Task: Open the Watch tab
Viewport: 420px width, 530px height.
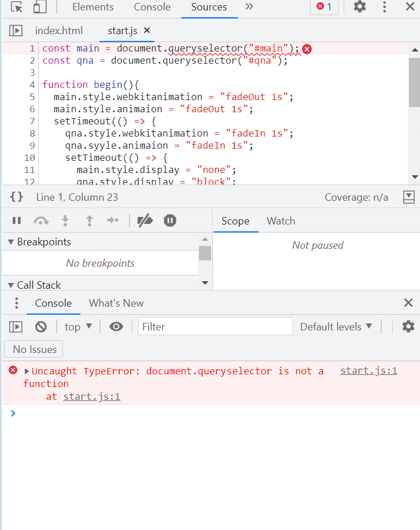Action: point(281,221)
